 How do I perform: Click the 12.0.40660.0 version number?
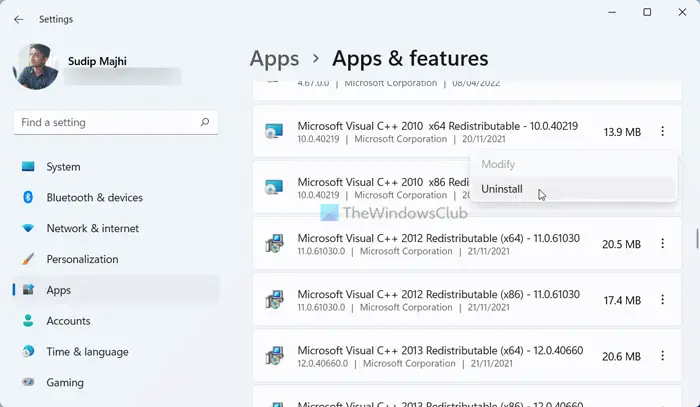coord(322,363)
